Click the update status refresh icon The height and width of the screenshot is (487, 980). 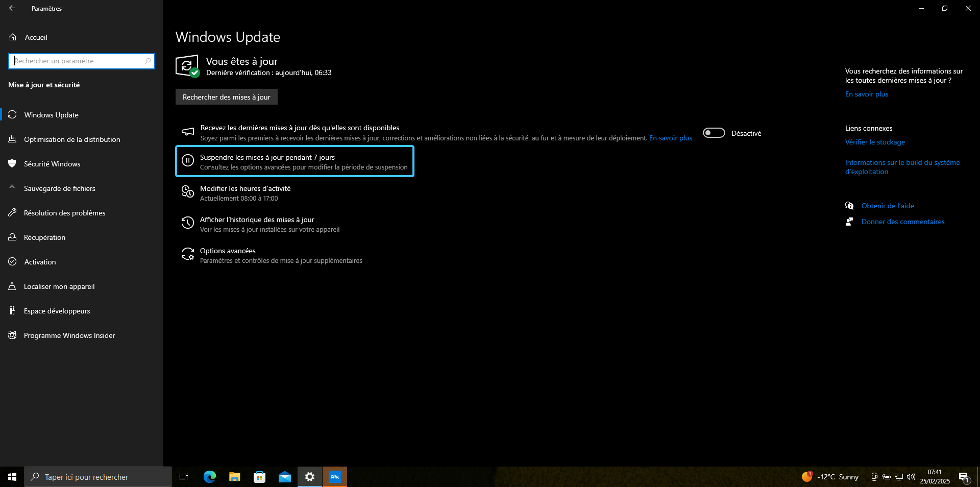pos(187,66)
